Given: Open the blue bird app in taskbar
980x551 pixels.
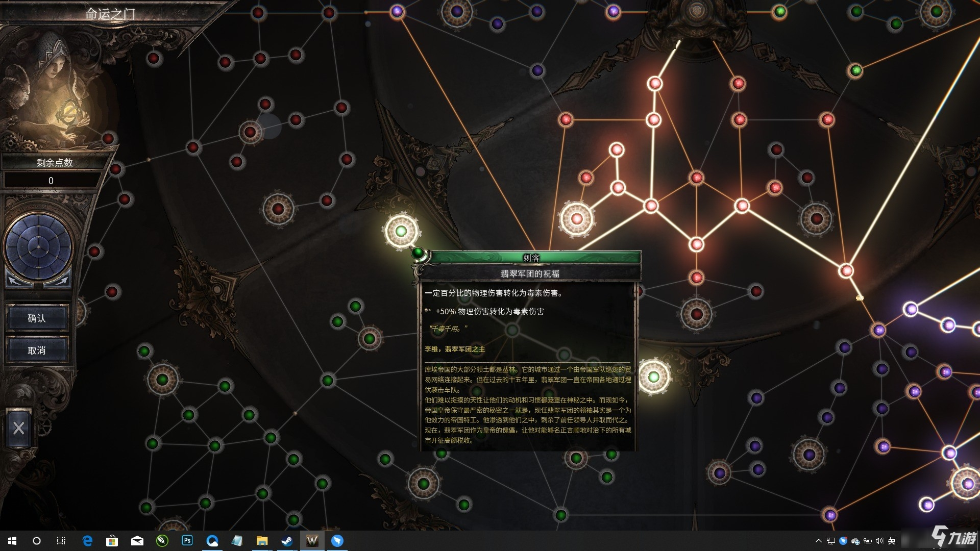Looking at the screenshot, I should tap(337, 541).
